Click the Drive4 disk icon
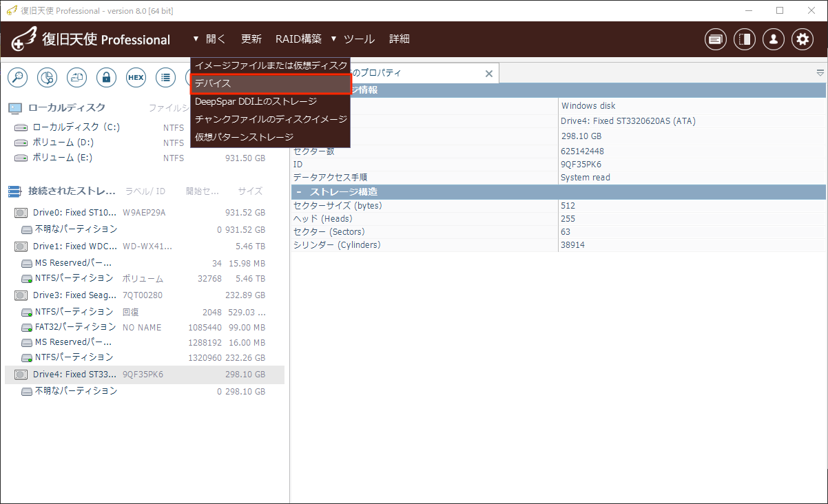The height and width of the screenshot is (504, 828). coord(21,375)
